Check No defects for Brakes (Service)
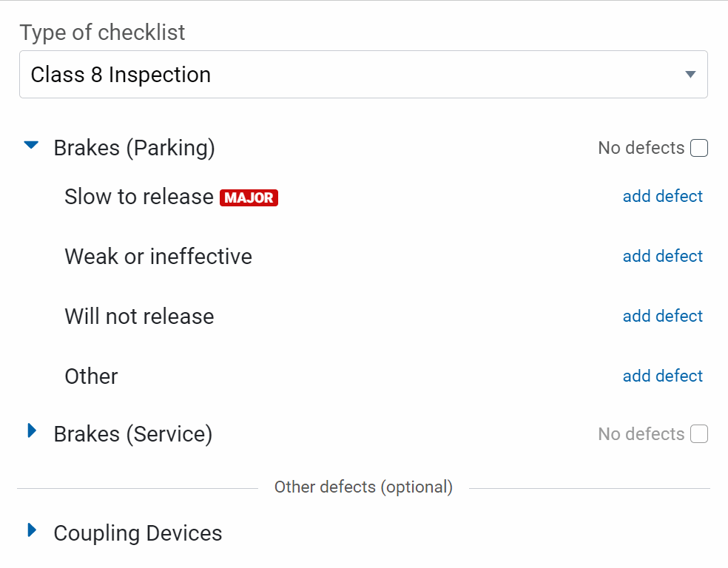728x568 pixels. click(x=699, y=434)
